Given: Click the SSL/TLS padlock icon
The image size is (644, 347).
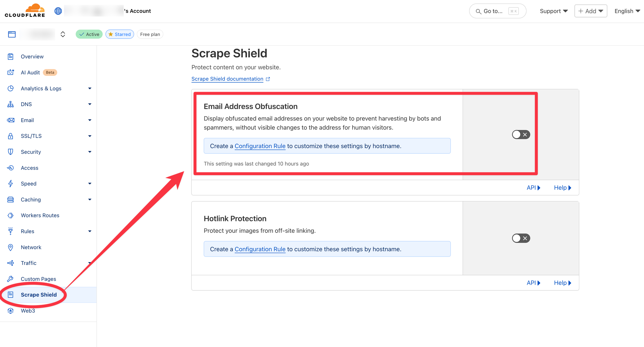Looking at the screenshot, I should click(11, 136).
